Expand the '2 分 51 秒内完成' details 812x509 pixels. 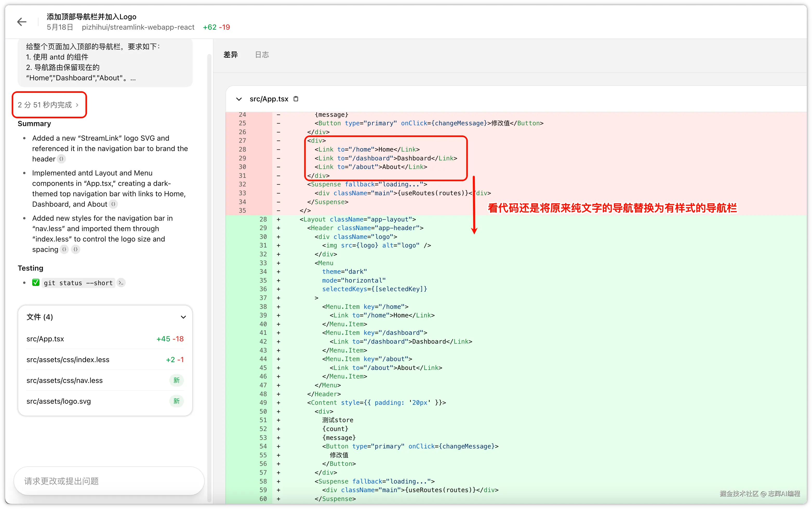coord(48,105)
